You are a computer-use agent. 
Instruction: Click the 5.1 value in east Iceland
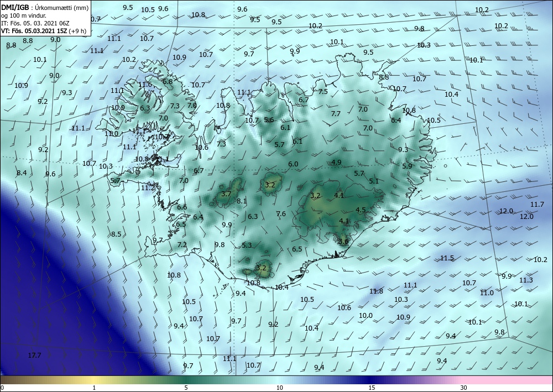[374, 181]
